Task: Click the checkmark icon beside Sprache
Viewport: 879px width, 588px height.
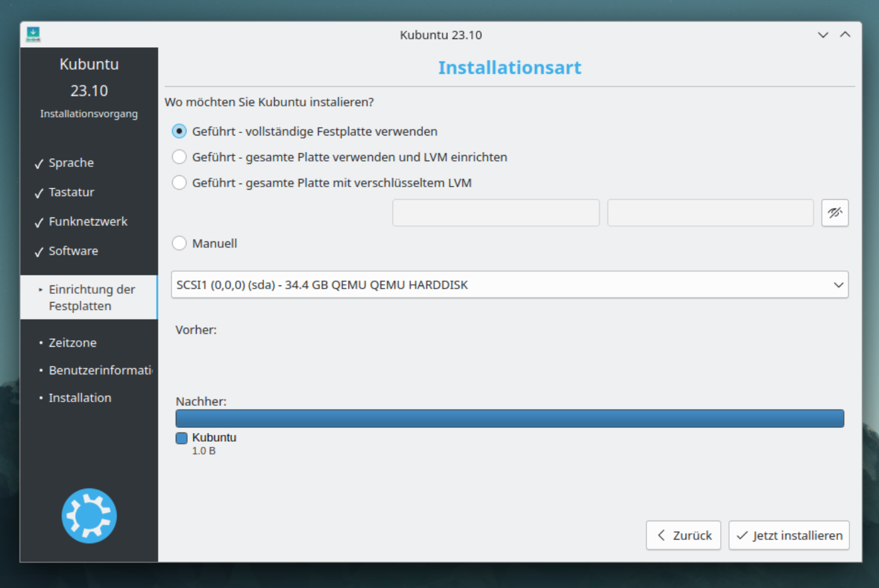Action: [39, 164]
